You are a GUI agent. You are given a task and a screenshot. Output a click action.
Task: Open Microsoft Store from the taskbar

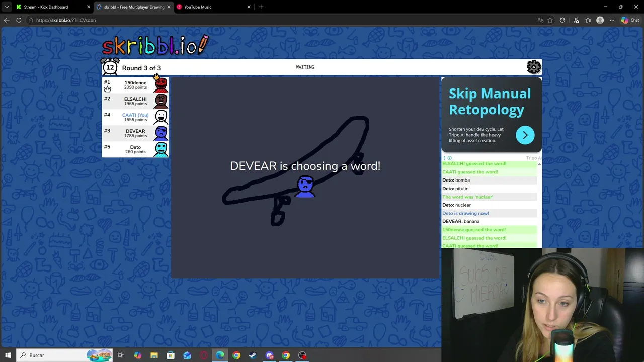point(171,355)
